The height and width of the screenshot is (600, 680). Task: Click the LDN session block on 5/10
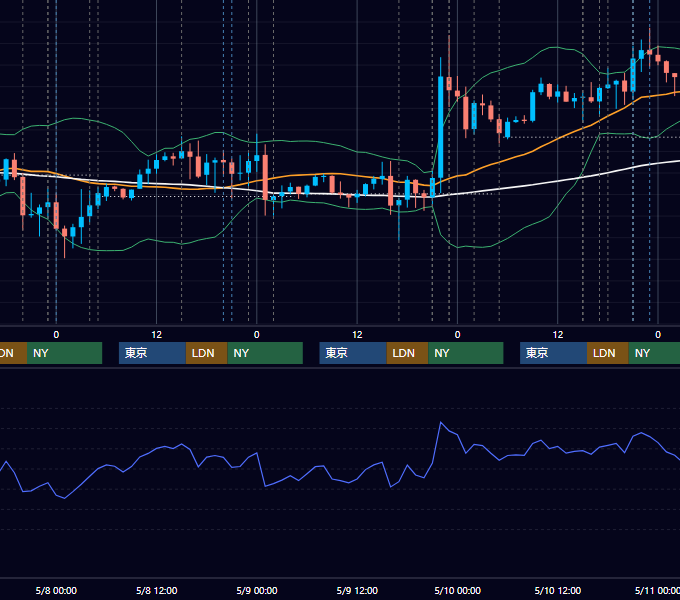click(608, 353)
